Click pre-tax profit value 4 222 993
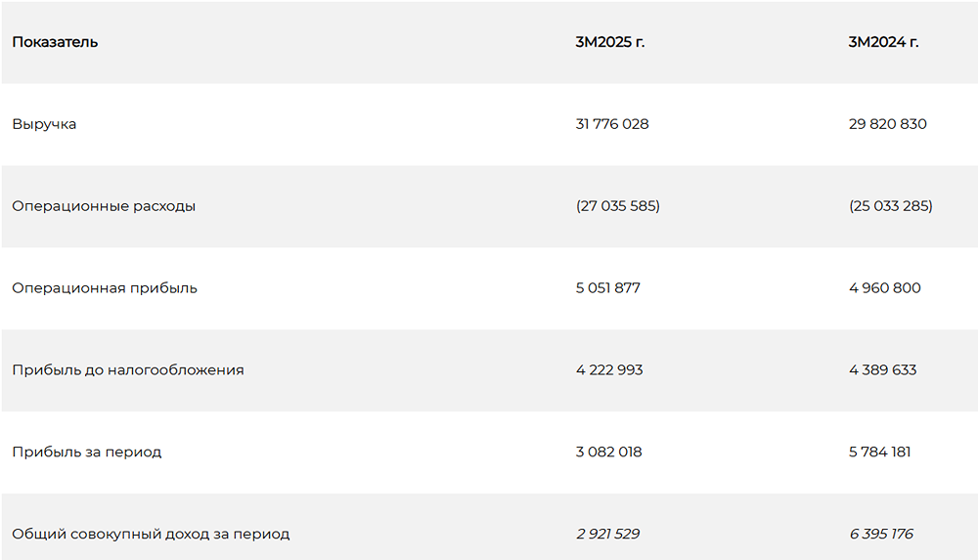 tap(609, 370)
